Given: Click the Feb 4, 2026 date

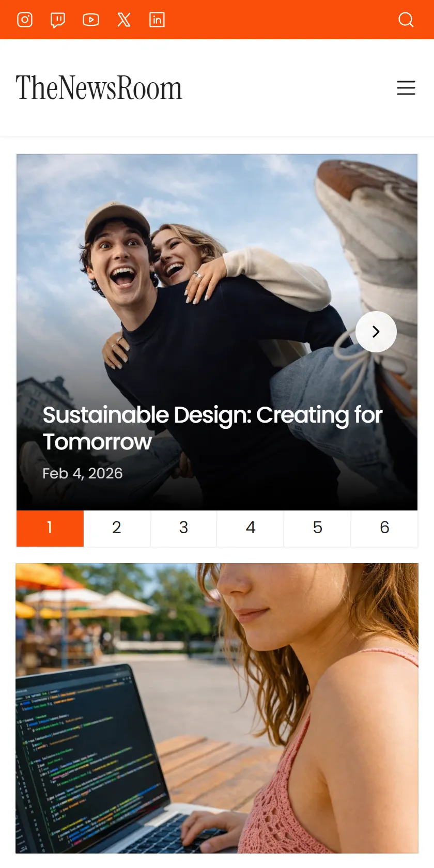Looking at the screenshot, I should click(83, 473).
